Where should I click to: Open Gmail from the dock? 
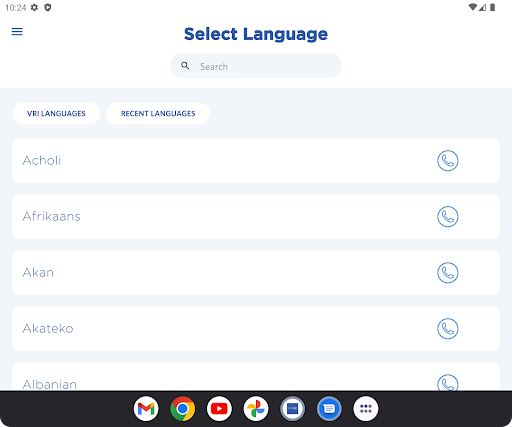(146, 409)
